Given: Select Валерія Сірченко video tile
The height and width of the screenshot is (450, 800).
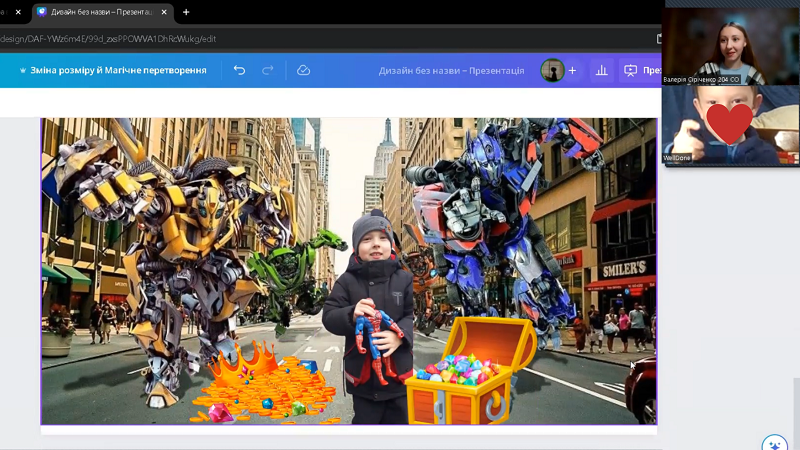Looking at the screenshot, I should click(x=731, y=46).
